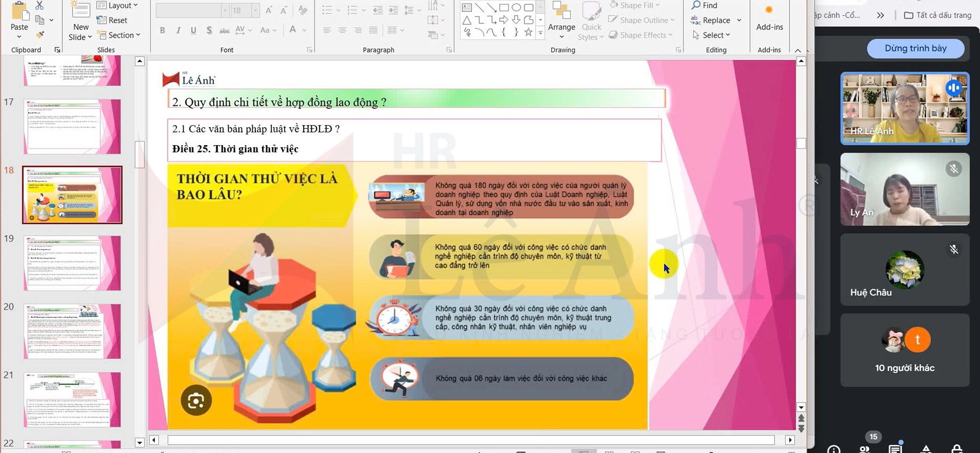Screen dimensions: 980x453
Task: Toggle Italic text formatting
Action: (178, 30)
